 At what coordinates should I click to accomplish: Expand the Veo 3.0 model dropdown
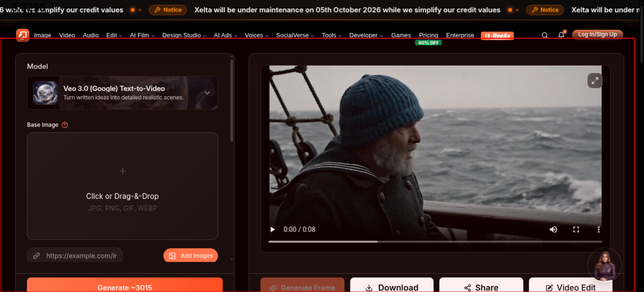[x=207, y=93]
